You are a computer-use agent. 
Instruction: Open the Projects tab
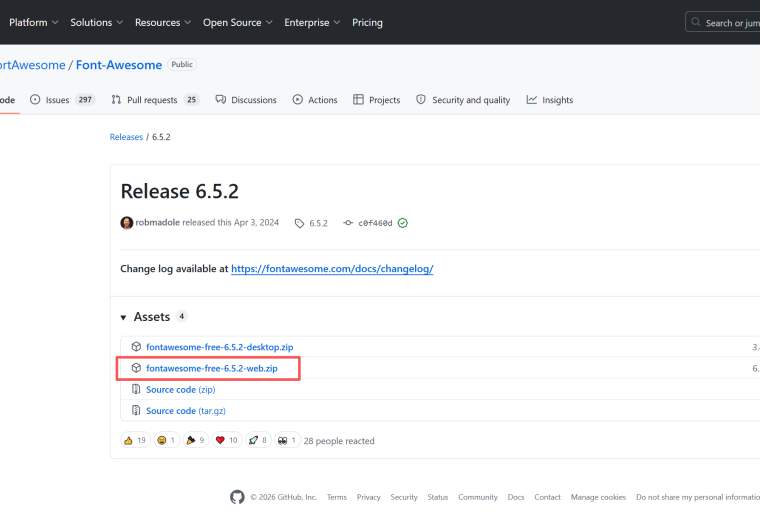[x=377, y=100]
